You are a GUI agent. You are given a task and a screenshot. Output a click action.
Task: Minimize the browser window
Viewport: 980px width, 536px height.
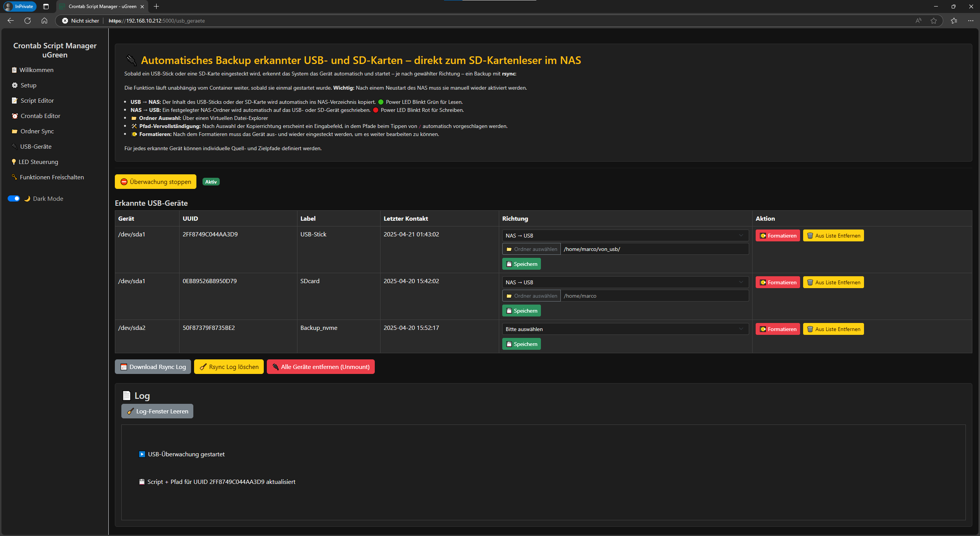click(x=936, y=7)
